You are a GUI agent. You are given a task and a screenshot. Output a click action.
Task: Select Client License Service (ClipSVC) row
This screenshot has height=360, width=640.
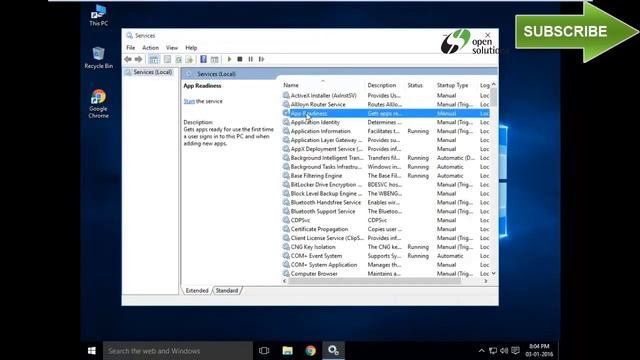[385, 238]
